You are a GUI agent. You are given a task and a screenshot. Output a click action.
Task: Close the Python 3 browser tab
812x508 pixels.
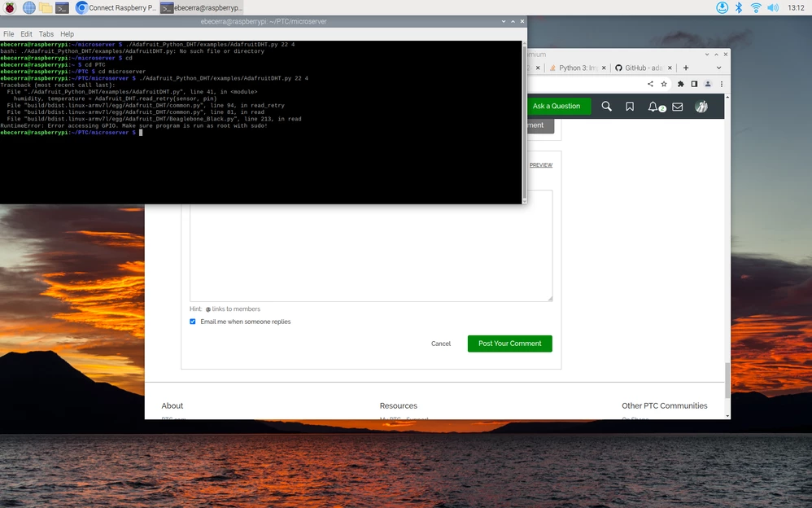click(604, 68)
